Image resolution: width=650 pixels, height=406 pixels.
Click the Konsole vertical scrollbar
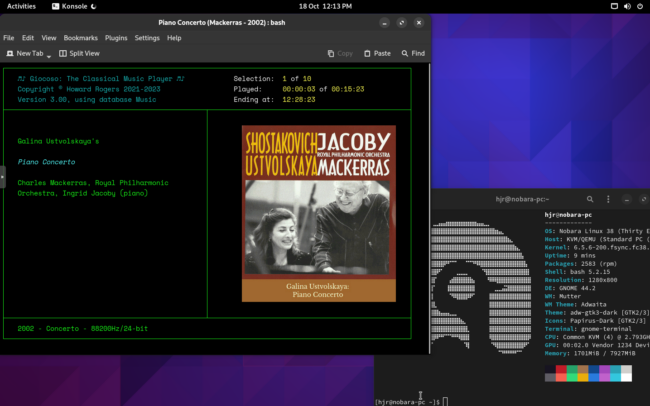coord(429,208)
